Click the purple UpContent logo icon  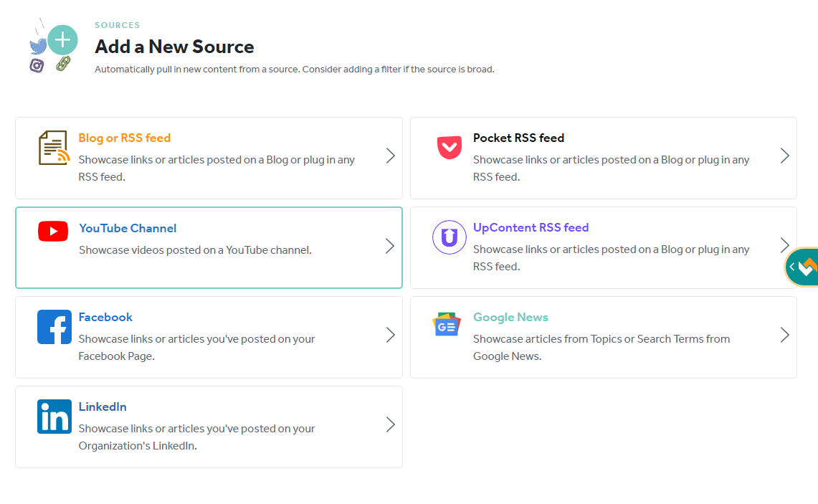click(450, 237)
